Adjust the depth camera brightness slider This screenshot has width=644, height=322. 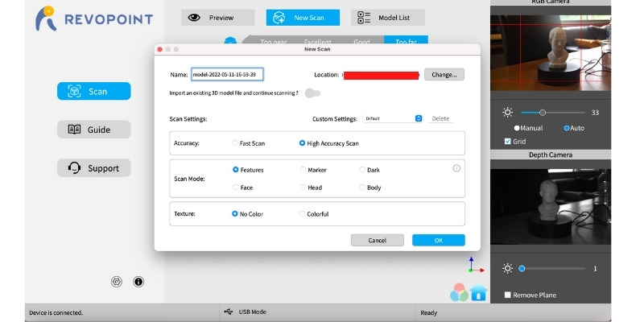(553, 269)
